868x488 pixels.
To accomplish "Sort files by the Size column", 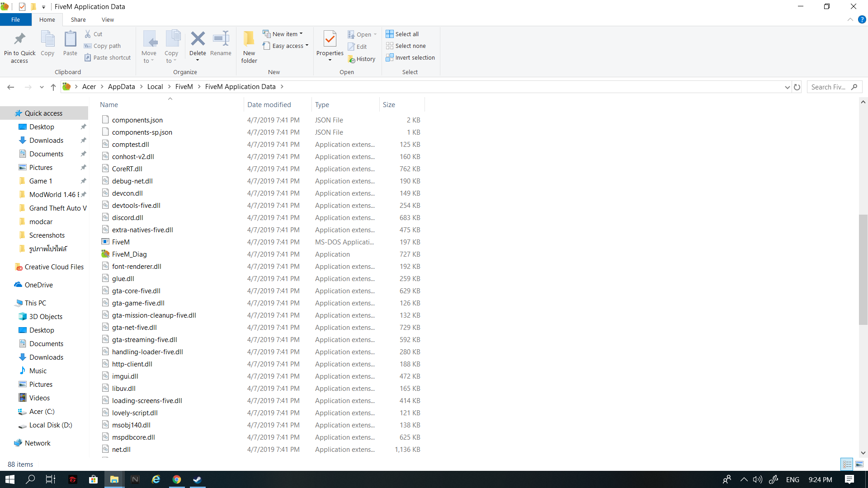I will (402, 104).
